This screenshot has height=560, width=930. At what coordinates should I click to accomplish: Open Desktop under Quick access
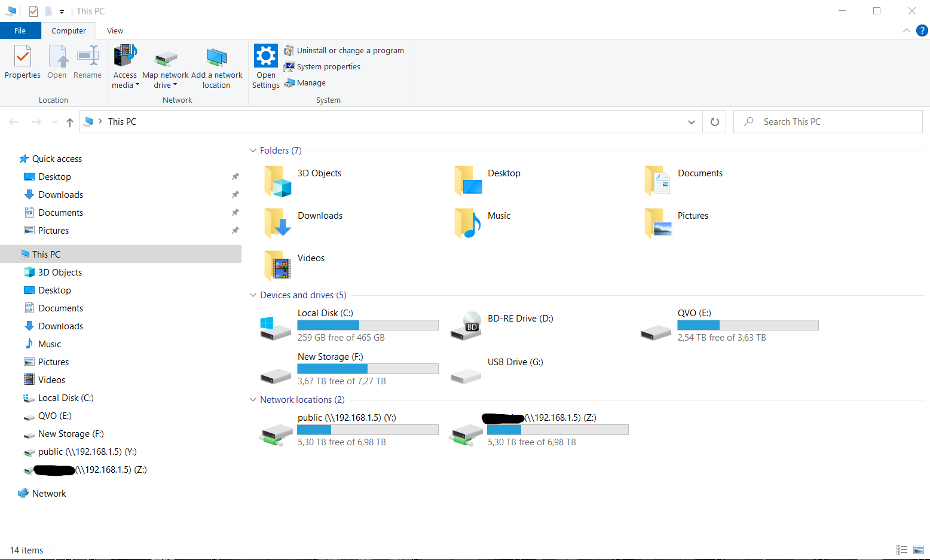click(54, 177)
